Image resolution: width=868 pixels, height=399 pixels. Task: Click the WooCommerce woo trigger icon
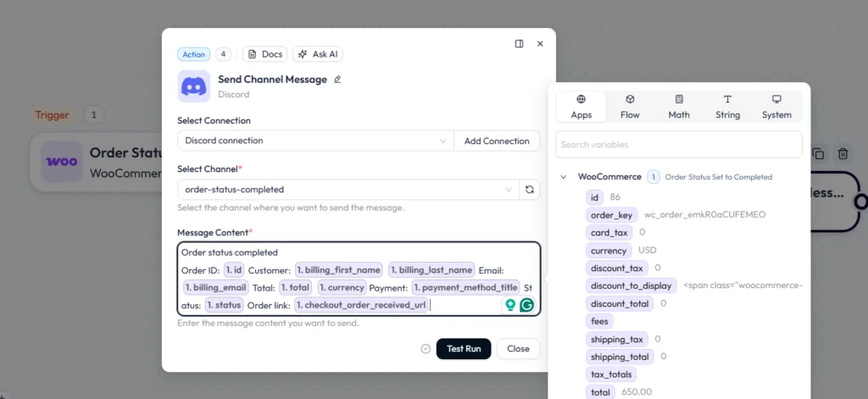click(x=61, y=162)
